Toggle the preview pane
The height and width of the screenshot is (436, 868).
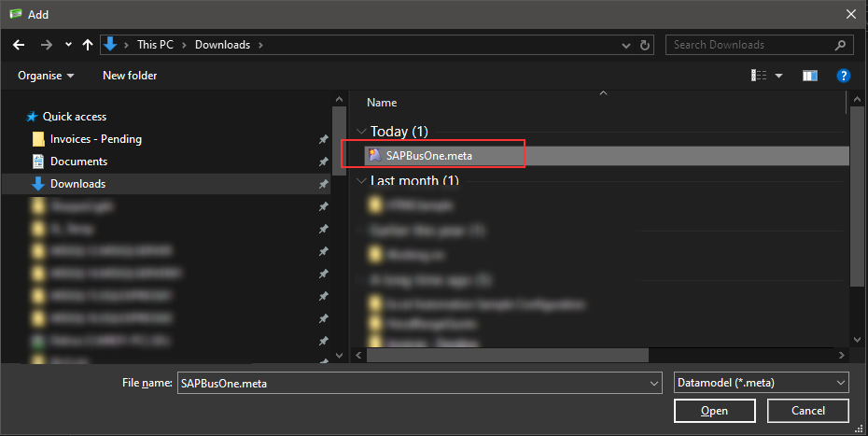coord(810,76)
